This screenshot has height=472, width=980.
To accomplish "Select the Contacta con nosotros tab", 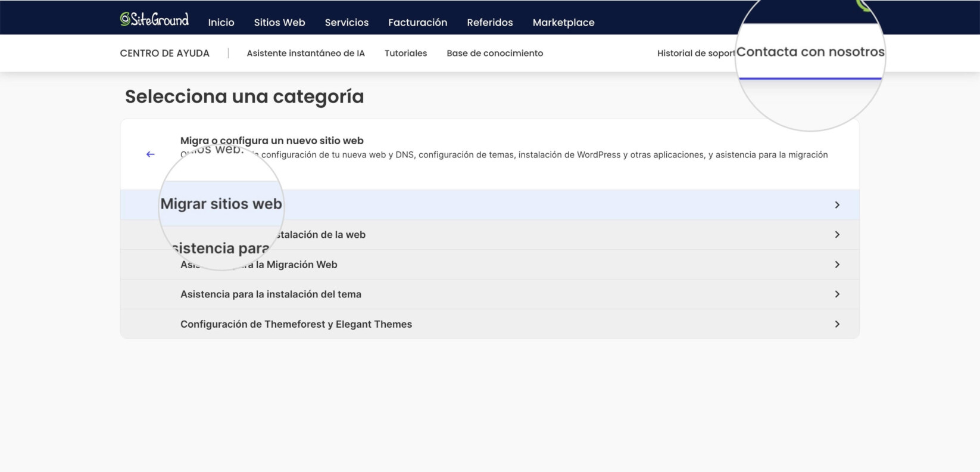I will [810, 52].
